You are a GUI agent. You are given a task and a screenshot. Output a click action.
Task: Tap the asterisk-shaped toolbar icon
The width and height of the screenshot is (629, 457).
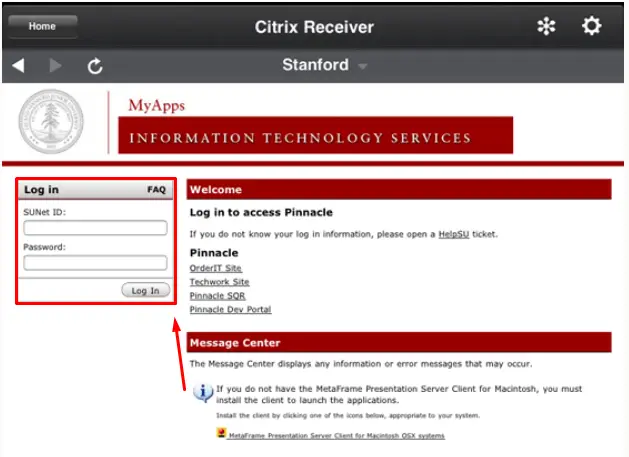pos(546,26)
